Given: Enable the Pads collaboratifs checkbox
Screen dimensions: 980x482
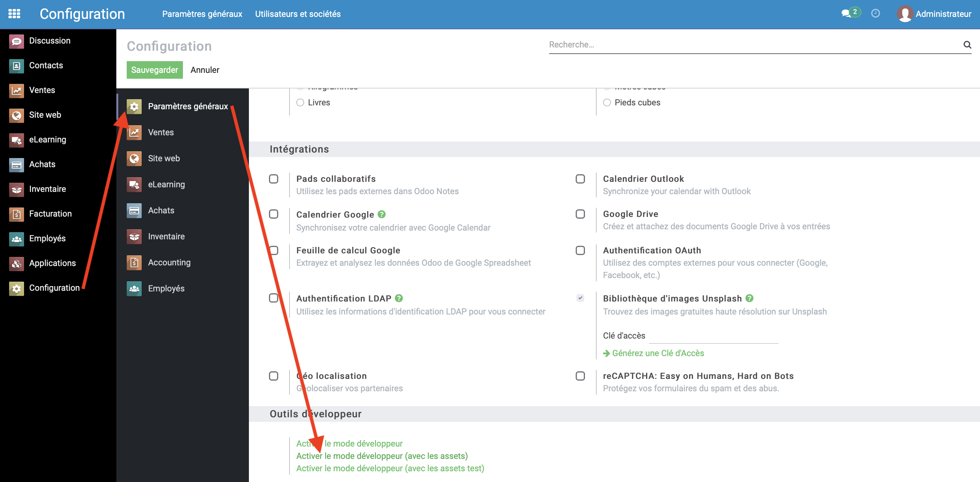Looking at the screenshot, I should (274, 179).
